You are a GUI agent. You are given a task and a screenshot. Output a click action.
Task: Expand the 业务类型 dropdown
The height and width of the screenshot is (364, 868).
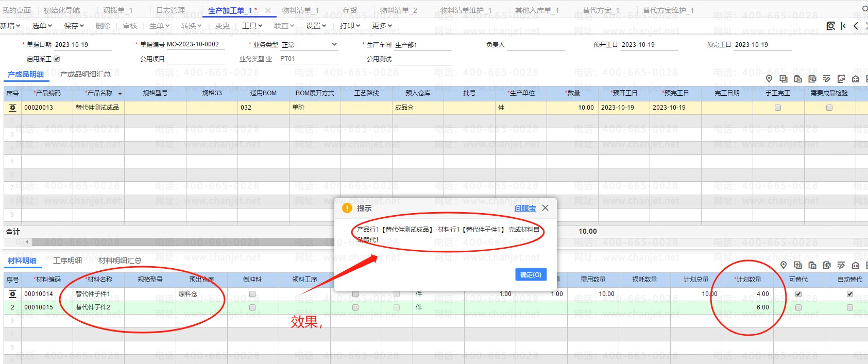click(x=334, y=45)
